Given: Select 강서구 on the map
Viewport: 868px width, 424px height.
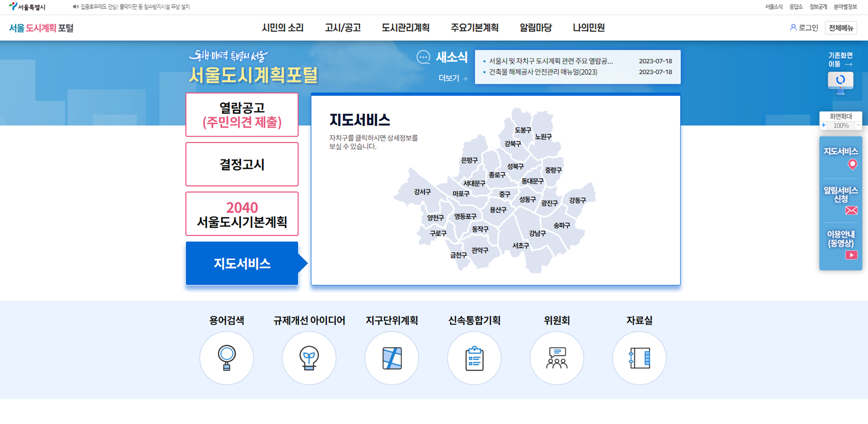Looking at the screenshot, I should click(422, 191).
